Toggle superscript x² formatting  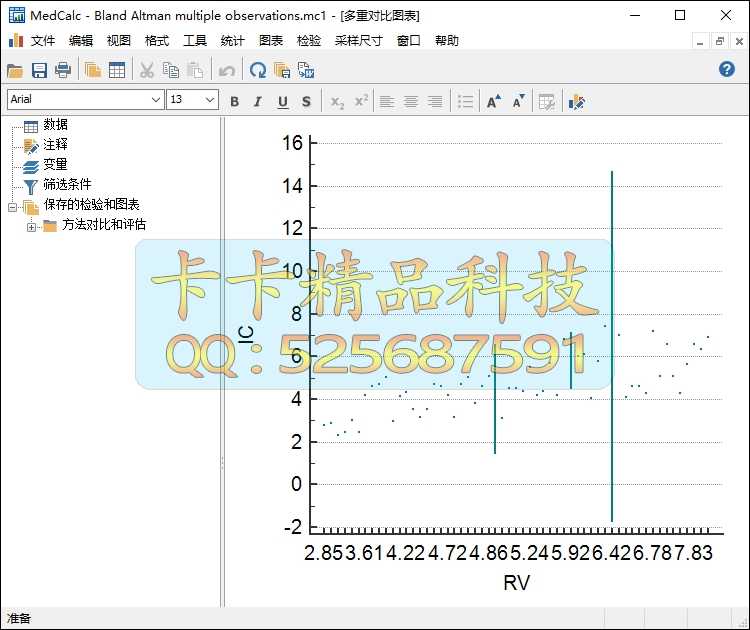tap(361, 101)
